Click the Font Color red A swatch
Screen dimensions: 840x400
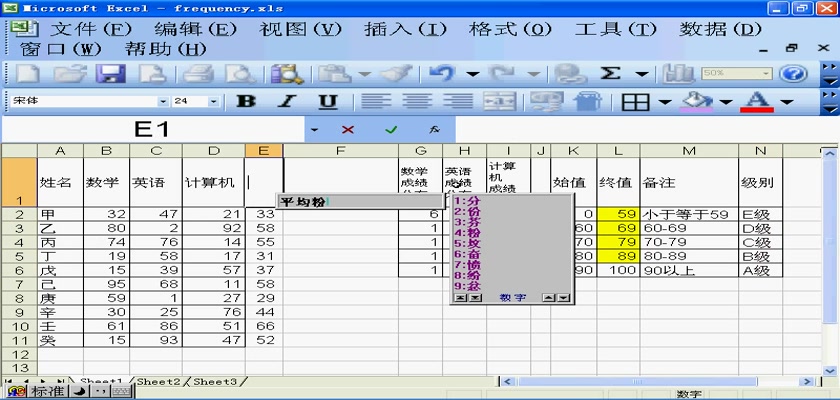[757, 101]
